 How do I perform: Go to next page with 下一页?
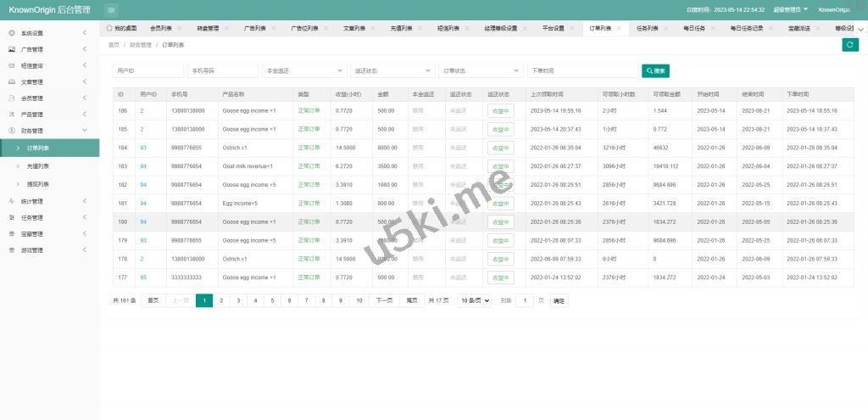384,300
